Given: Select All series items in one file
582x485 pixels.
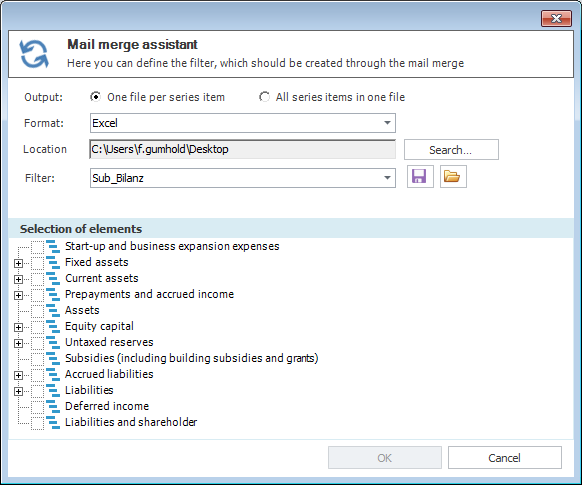Looking at the screenshot, I should coord(264,97).
